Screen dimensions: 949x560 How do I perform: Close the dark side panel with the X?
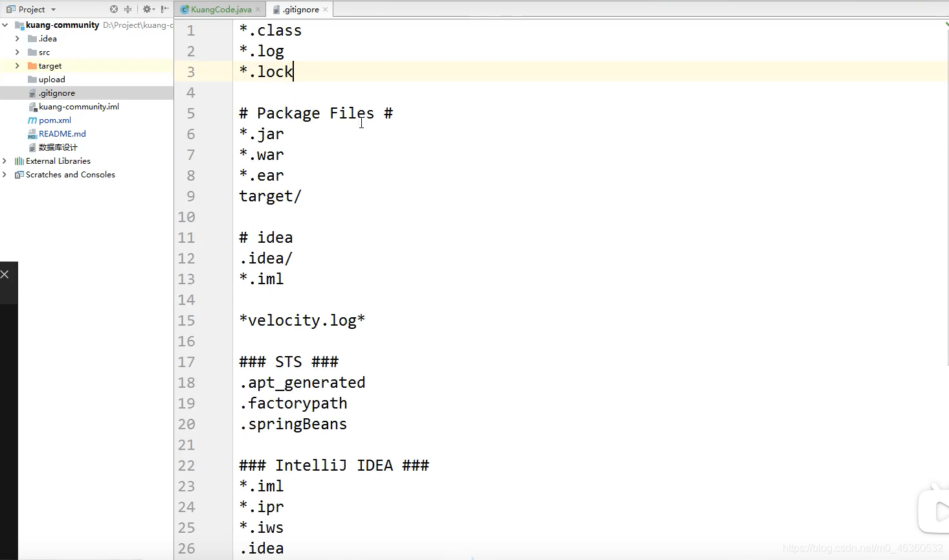coord(5,274)
